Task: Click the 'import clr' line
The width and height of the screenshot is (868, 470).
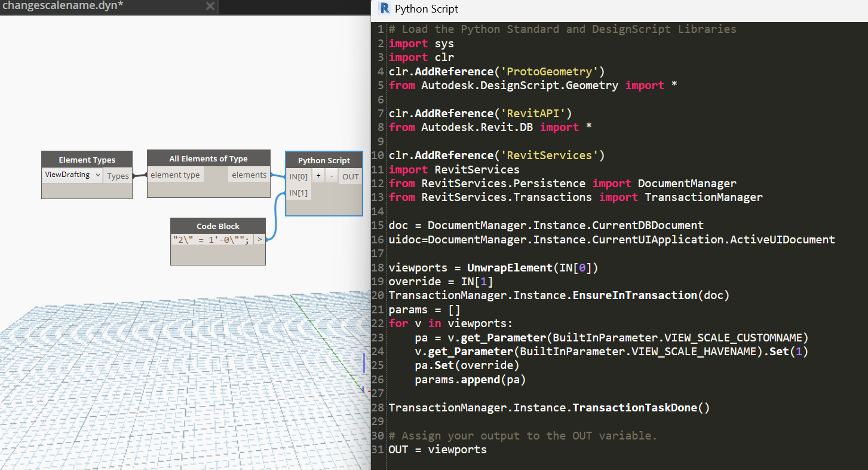Action: [x=421, y=57]
